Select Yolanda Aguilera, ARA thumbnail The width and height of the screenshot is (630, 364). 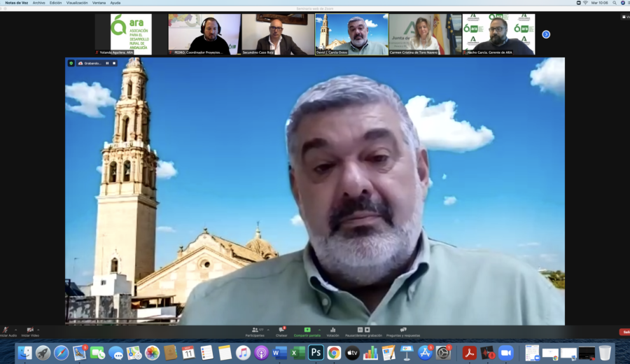pyautogui.click(x=131, y=34)
